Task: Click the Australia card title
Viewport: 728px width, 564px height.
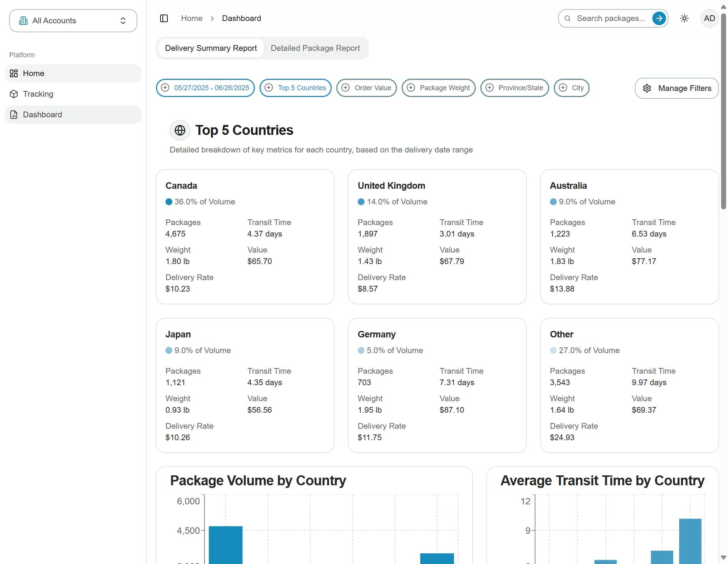Action: click(568, 186)
